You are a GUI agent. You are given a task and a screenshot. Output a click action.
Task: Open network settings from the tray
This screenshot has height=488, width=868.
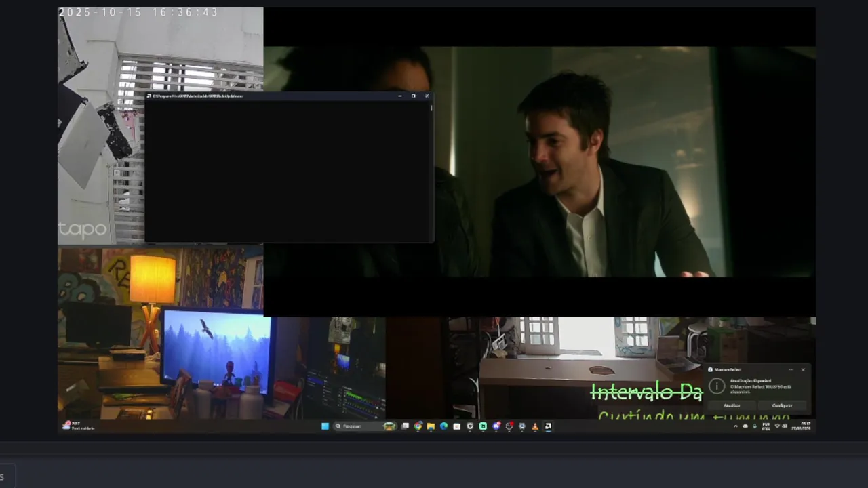tap(776, 426)
